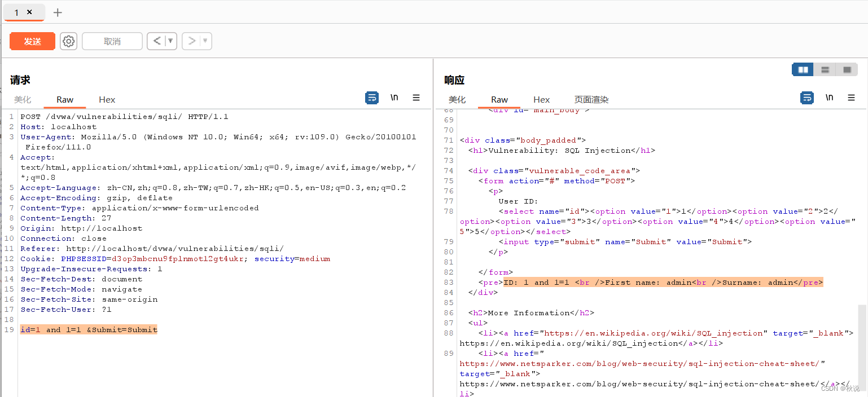Open request panel hamburger menu
Image resolution: width=868 pixels, height=397 pixels.
coord(416,98)
